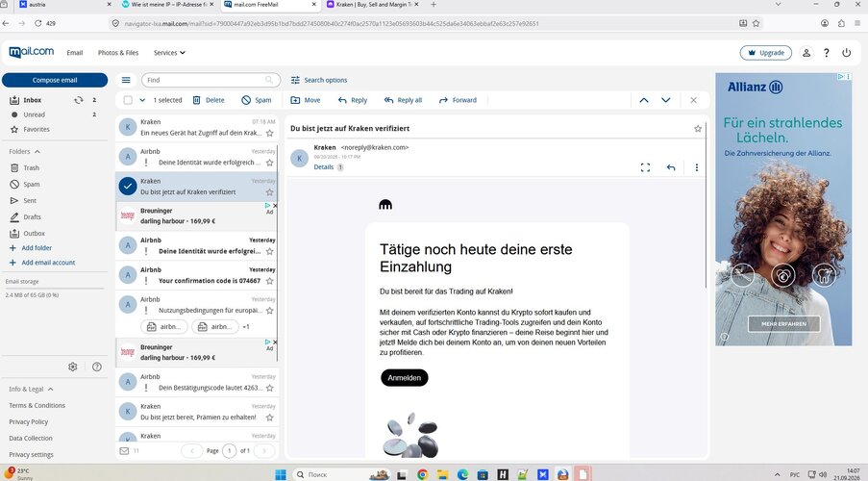This screenshot has width=868, height=481.
Task: Open the Spam folder in sidebar
Action: pyautogui.click(x=31, y=184)
